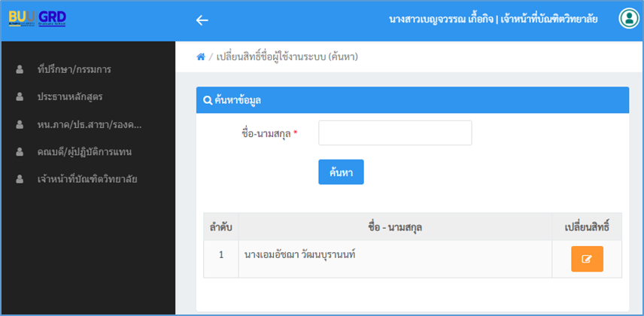Screen dimensions: 644x316
Task: Click the person icon beside คณบดี/ผู้ปฏิบัติการแทน
Action: pyautogui.click(x=20, y=152)
